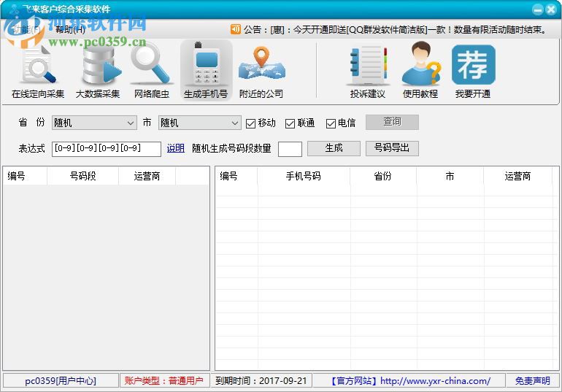The width and height of the screenshot is (562, 392).
Task: Click right table 编号 column header
Action: point(236,176)
